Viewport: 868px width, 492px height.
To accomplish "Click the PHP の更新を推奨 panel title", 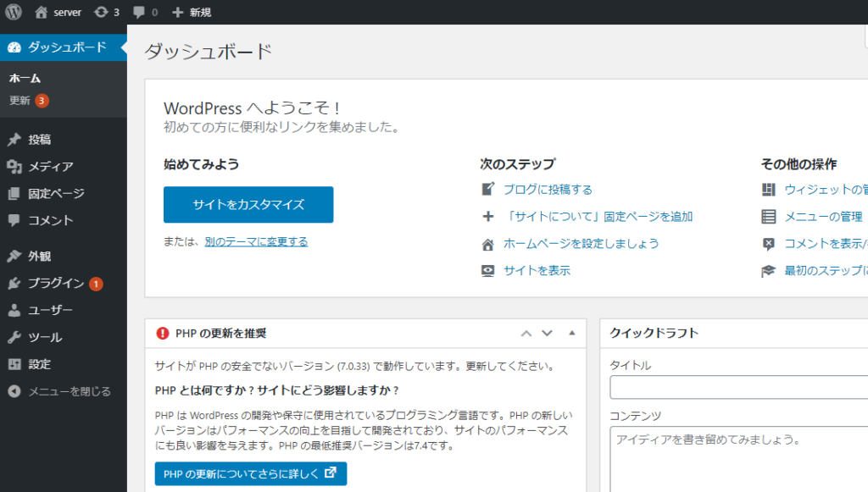I will pos(221,334).
